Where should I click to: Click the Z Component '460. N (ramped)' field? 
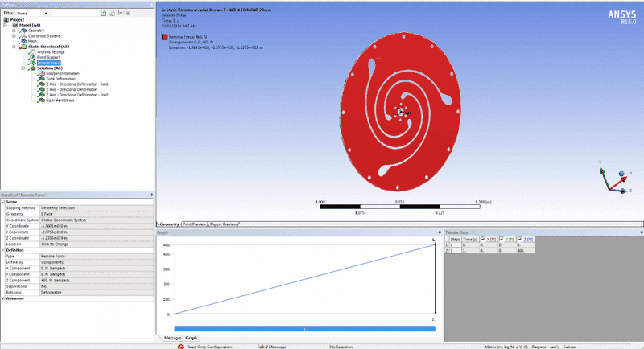pyautogui.click(x=97, y=280)
